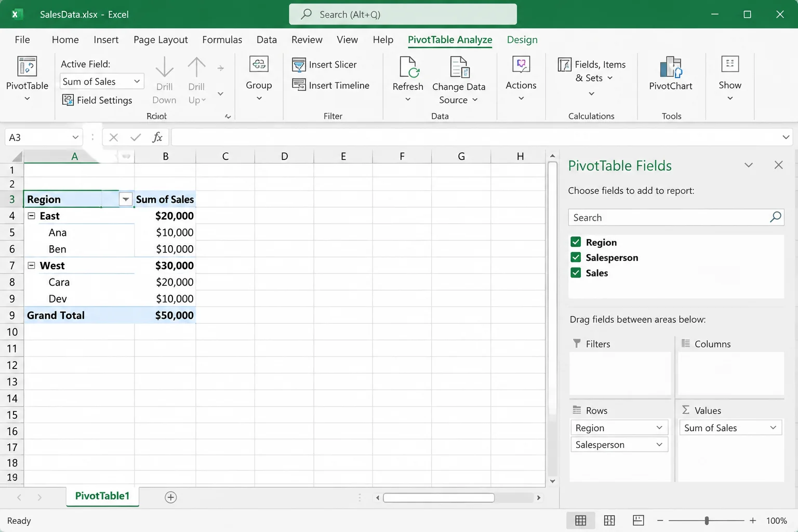The height and width of the screenshot is (532, 798).
Task: Confirm formula entry with the checkmark
Action: click(136, 137)
